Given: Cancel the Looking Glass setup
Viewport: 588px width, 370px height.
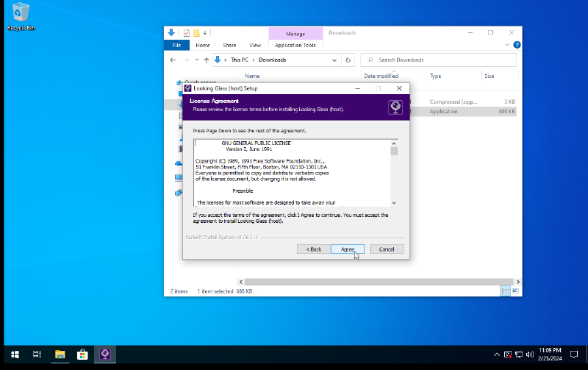Looking at the screenshot, I should point(387,249).
